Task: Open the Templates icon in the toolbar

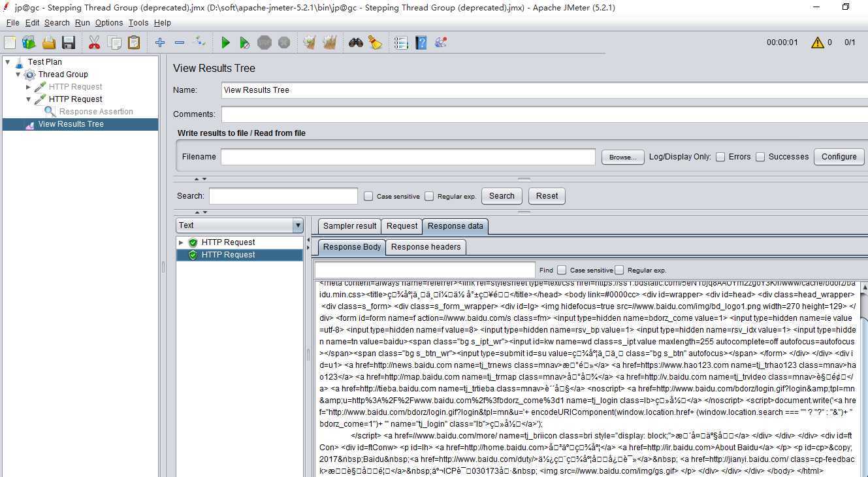Action: pos(29,42)
